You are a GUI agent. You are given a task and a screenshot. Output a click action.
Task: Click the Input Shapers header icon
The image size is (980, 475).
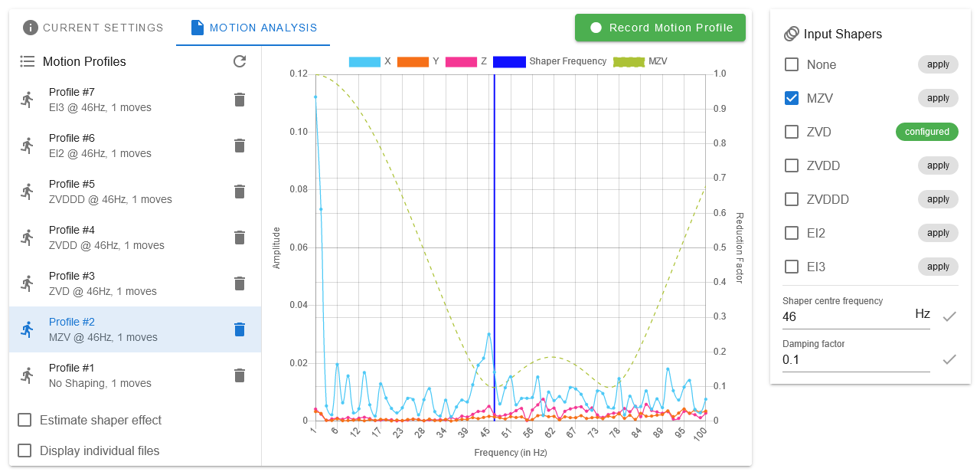pos(792,34)
